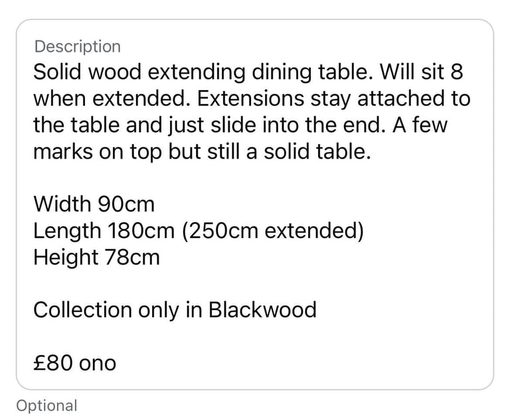Click the Description field label
The height and width of the screenshot is (420, 510).
point(78,46)
